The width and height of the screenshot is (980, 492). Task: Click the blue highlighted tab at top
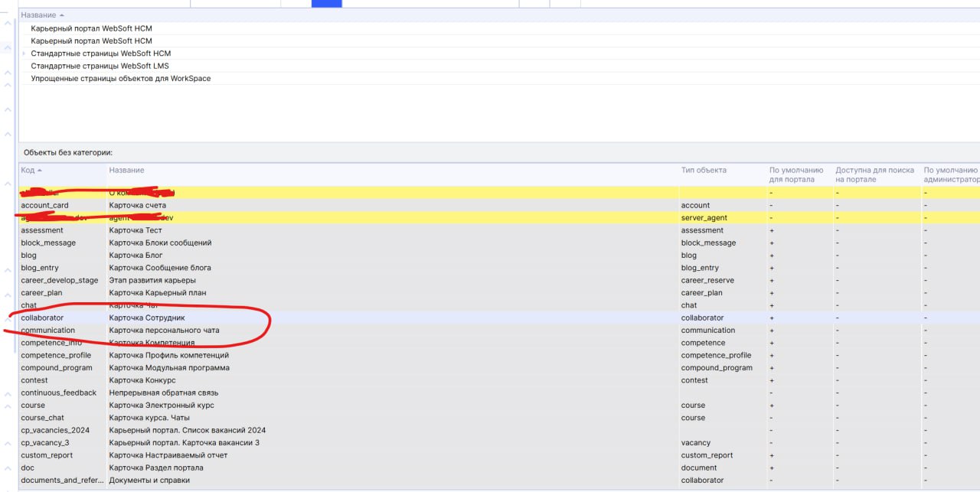click(326, 3)
